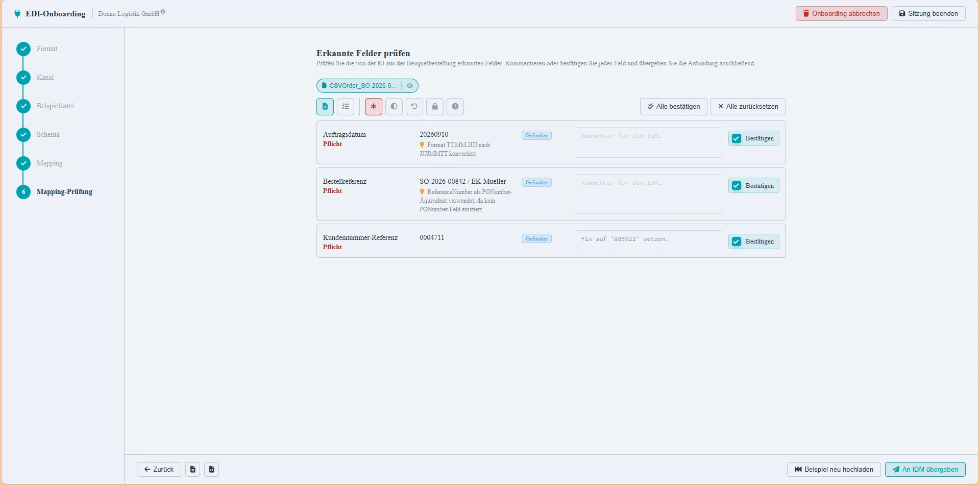Uncheck Bestätigen for Bestellreferenz

737,185
